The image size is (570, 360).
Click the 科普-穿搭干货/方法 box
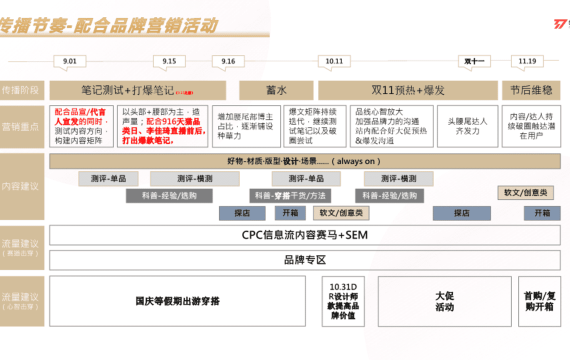[290, 196]
